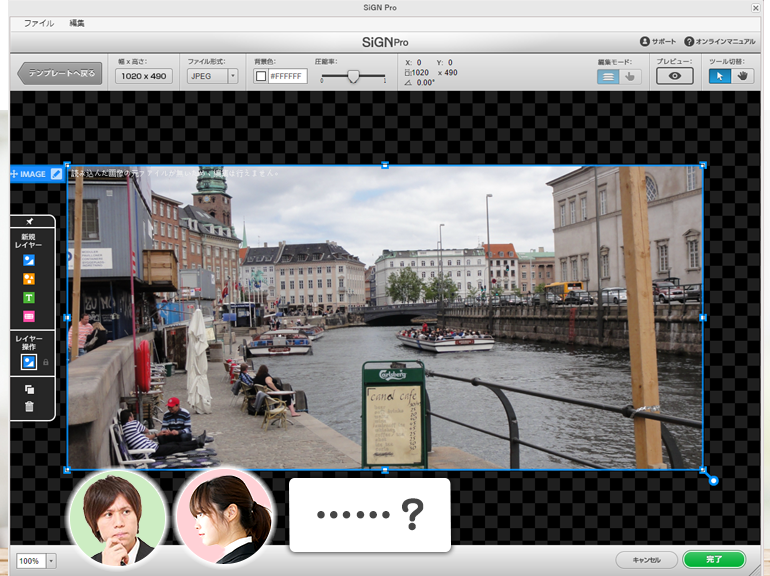Click the rotation angle 0.00° readout
Viewport: 770px width, 576px height.
426,83
